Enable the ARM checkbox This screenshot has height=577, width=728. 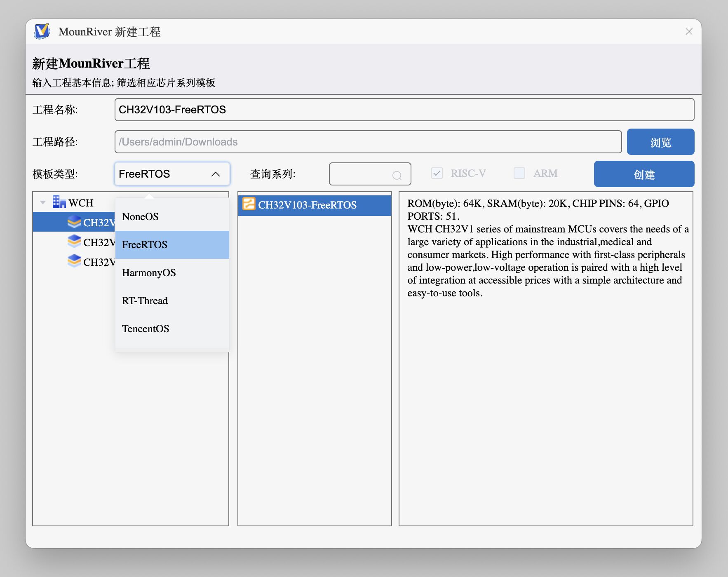point(519,173)
